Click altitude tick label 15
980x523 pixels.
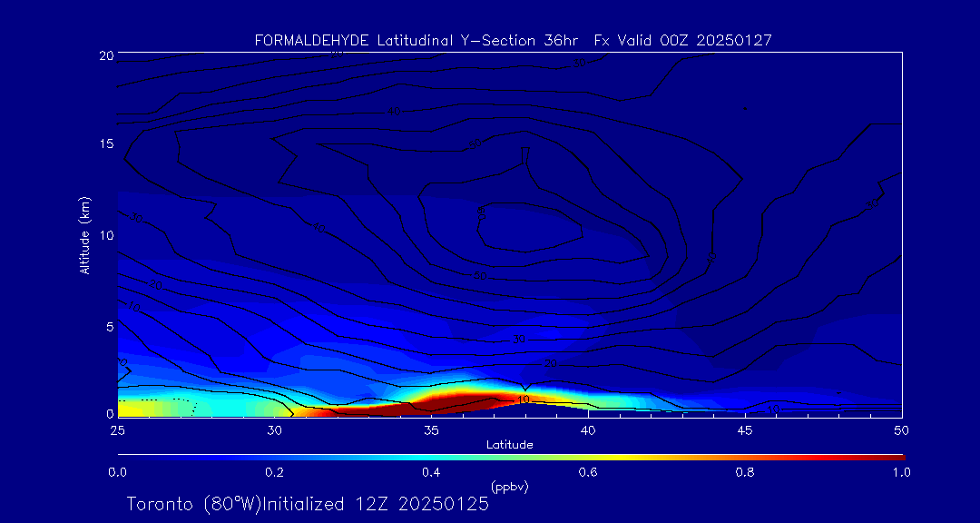(x=104, y=144)
